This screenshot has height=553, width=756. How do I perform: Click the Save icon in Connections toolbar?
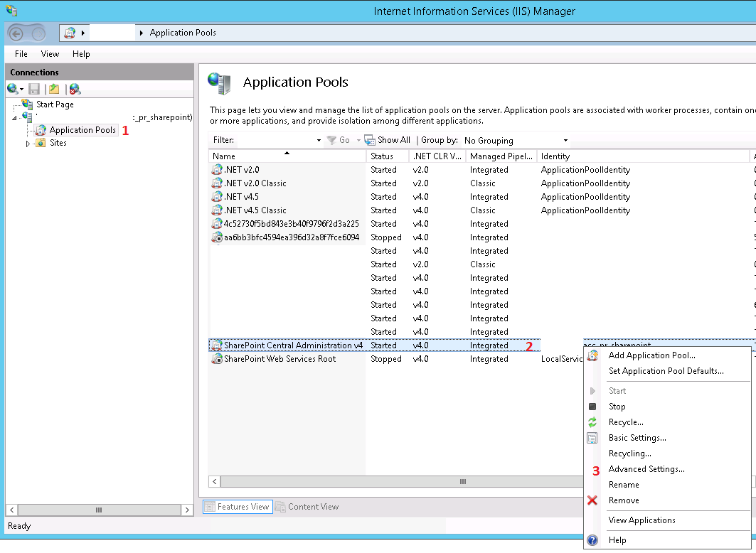click(x=34, y=89)
